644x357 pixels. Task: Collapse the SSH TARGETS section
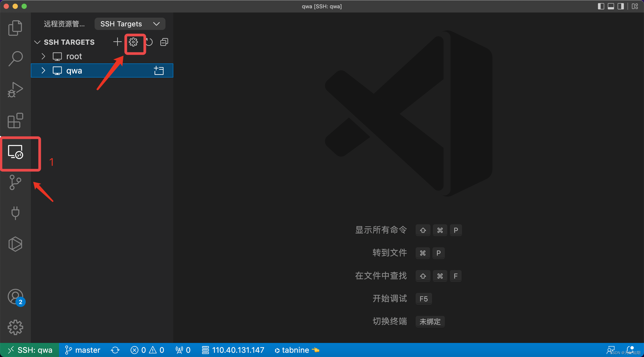(38, 42)
